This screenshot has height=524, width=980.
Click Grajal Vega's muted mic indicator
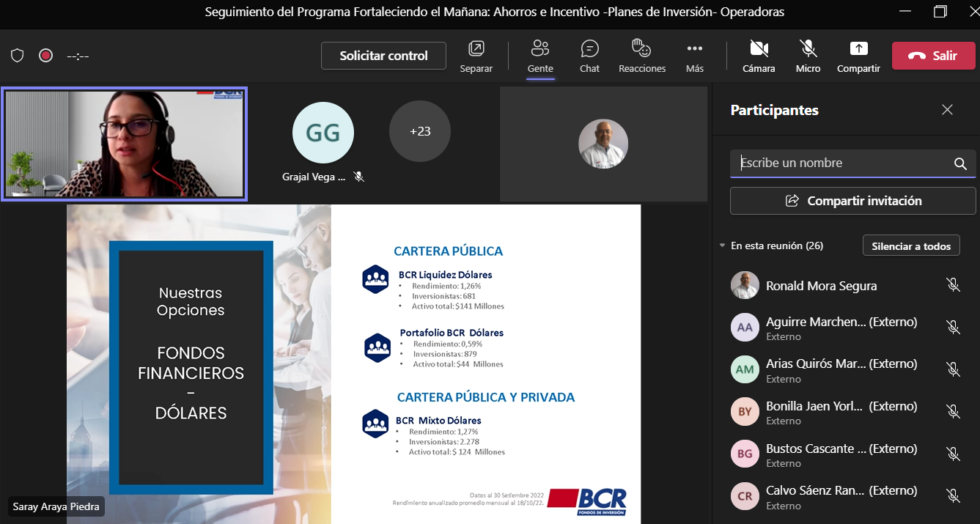tap(359, 177)
